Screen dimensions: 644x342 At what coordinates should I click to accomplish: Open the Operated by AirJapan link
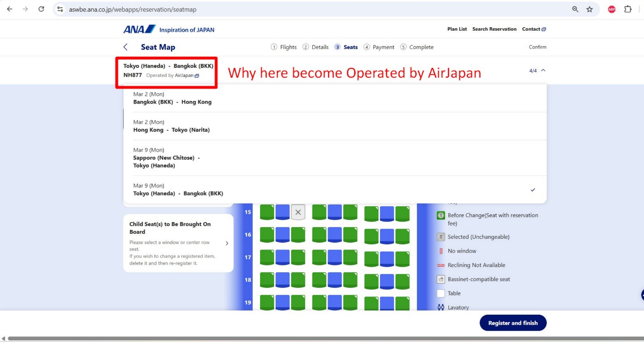[173, 75]
